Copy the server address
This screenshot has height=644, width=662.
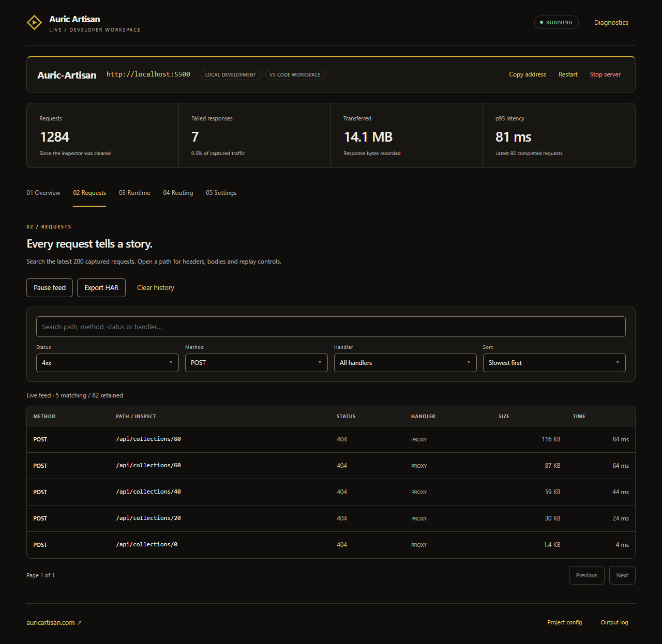[528, 74]
